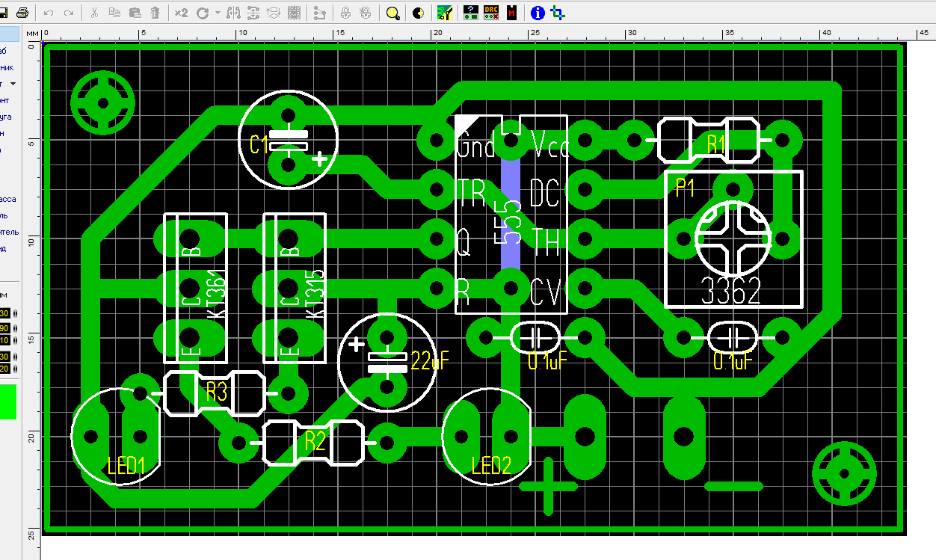The image size is (936, 560).
Task: Click the trash can Delete icon
Action: coord(155,13)
